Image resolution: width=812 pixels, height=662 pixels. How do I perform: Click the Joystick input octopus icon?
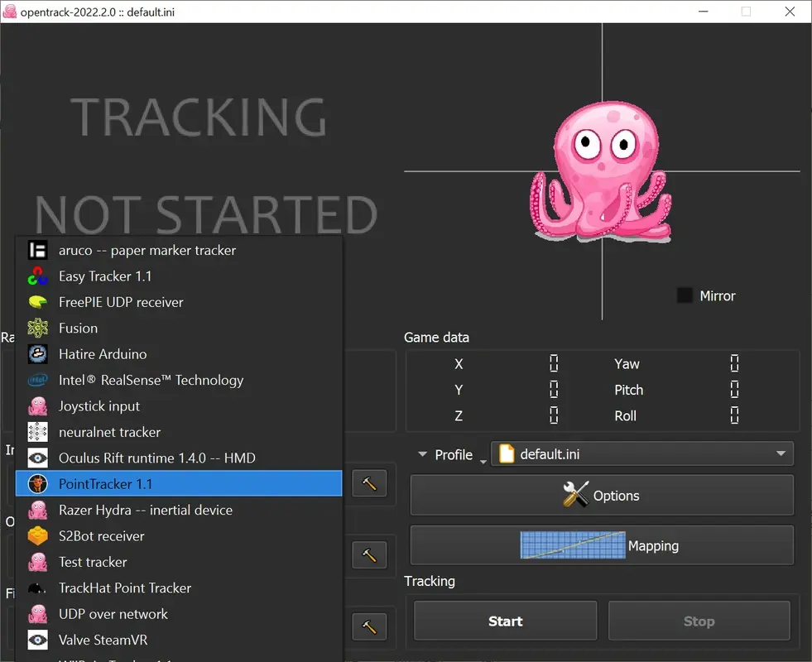(x=36, y=405)
